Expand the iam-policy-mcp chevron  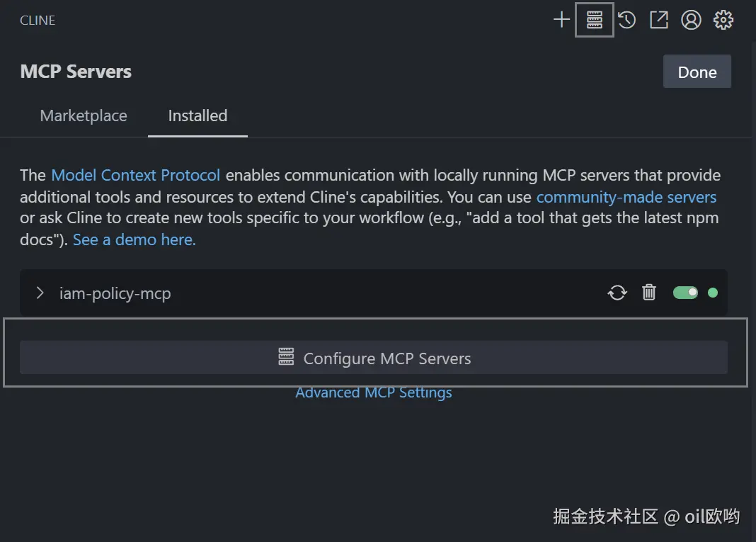click(40, 293)
